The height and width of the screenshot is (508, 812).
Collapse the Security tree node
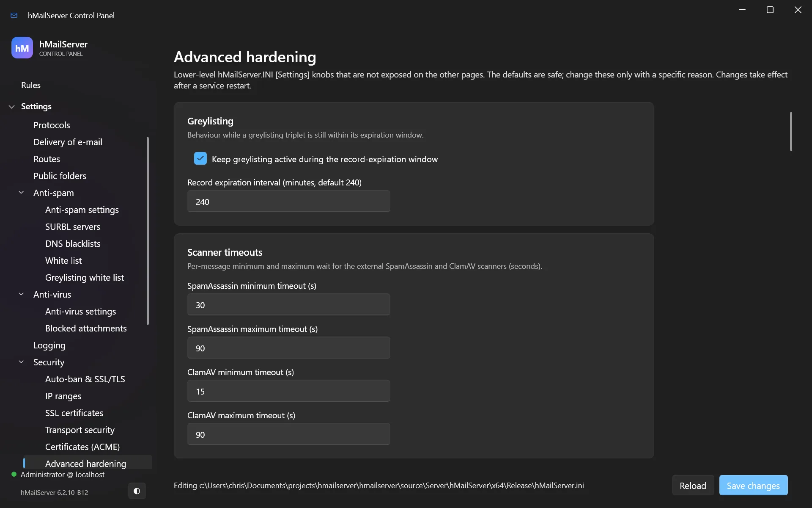tap(21, 362)
